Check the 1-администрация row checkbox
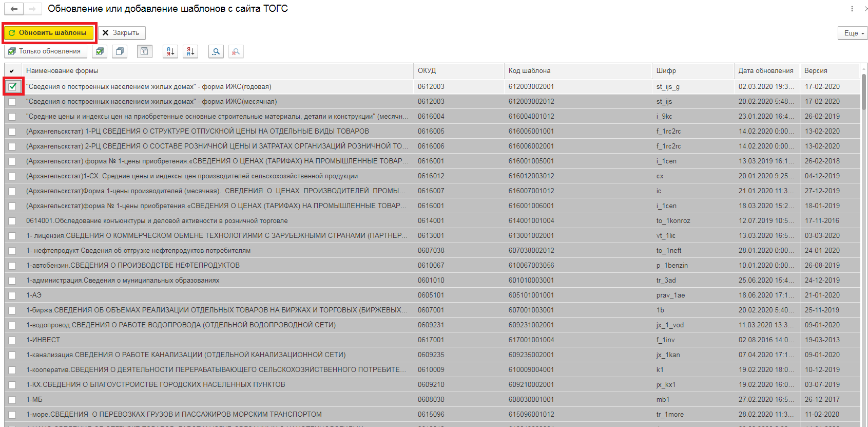This screenshot has width=868, height=427. tap(12, 281)
